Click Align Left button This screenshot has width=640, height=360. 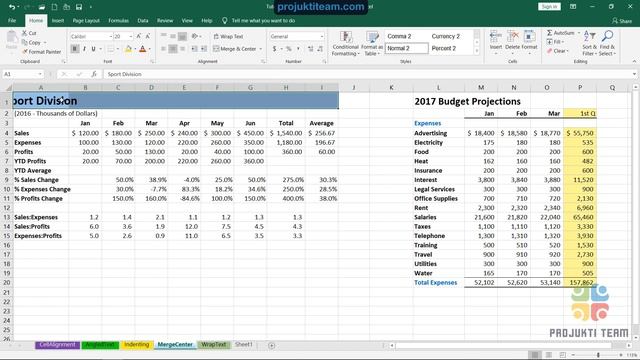164,49
